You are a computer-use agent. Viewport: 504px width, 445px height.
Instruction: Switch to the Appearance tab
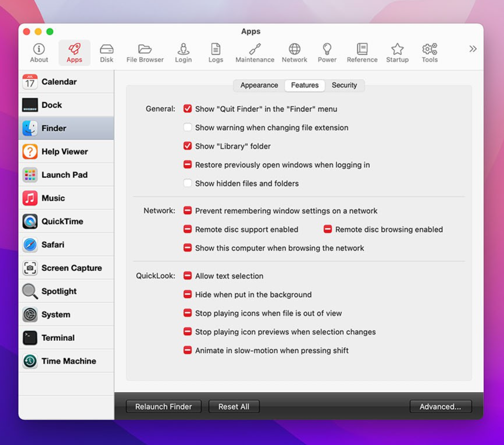pyautogui.click(x=259, y=85)
